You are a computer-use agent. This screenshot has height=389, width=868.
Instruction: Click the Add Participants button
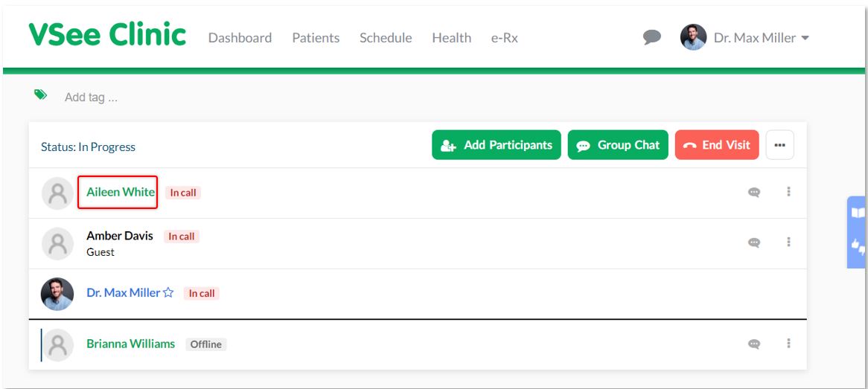[497, 145]
